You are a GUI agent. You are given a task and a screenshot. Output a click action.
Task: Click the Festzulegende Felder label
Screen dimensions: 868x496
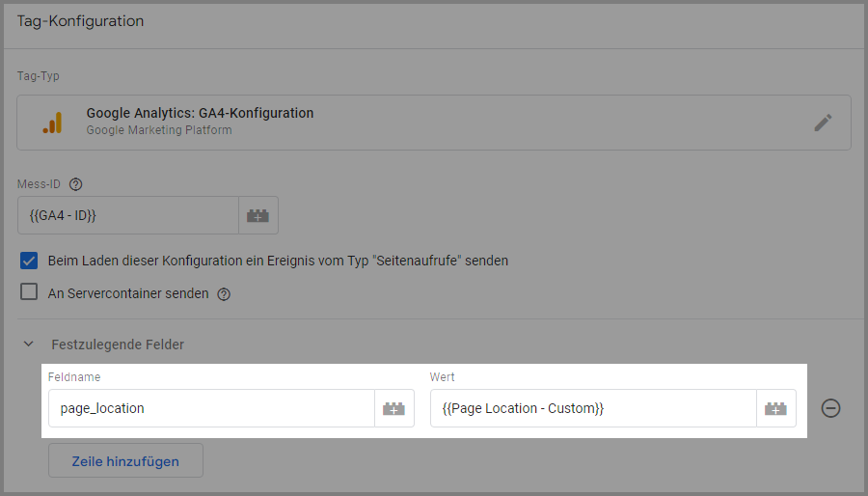pos(118,344)
